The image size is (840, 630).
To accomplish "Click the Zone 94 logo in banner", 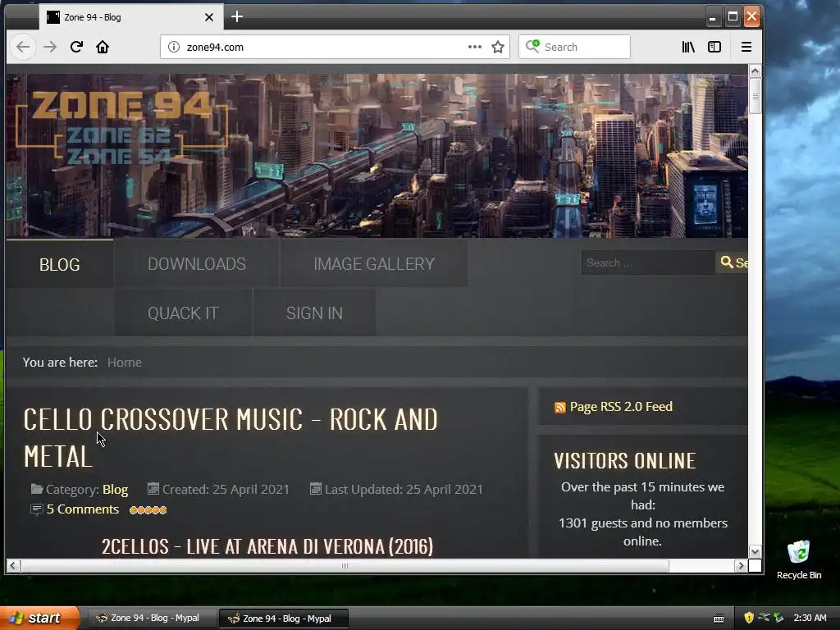I will [x=121, y=127].
